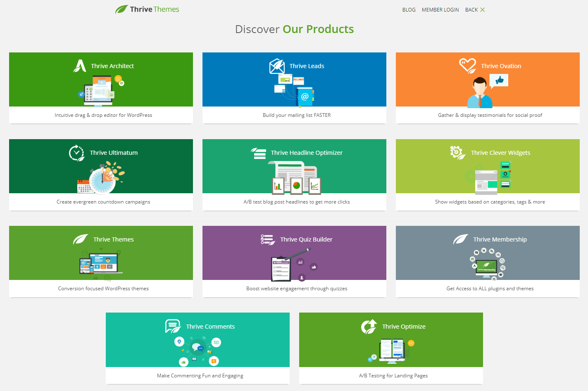
Task: Click 'Make Commenting Fun and Engaging' text
Action: click(200, 376)
